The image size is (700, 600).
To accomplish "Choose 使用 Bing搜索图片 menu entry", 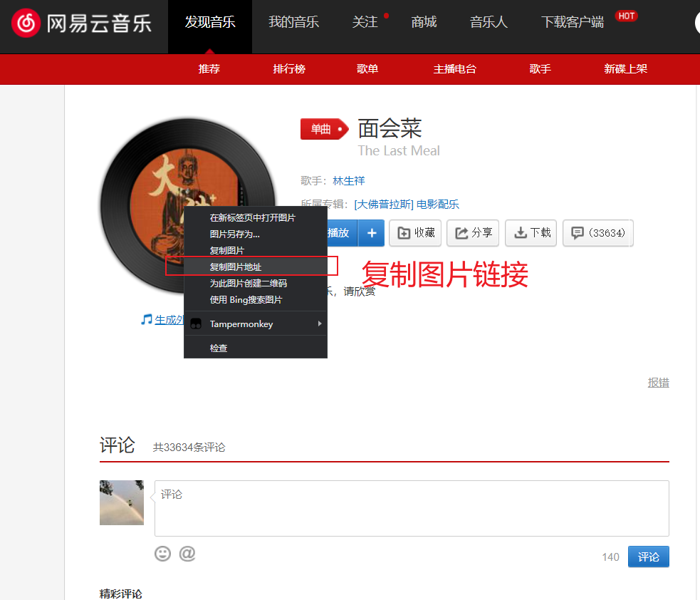I will pyautogui.click(x=256, y=300).
